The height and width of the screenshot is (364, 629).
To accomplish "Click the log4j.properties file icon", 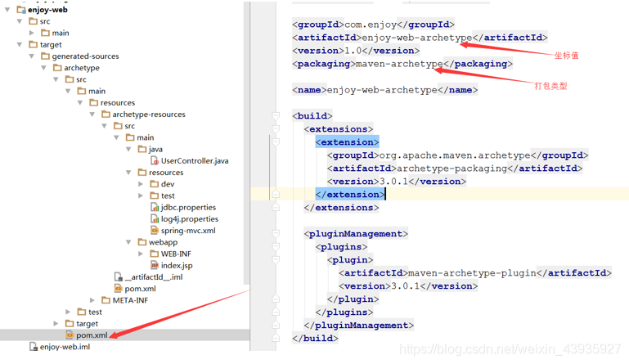I will coord(154,219).
